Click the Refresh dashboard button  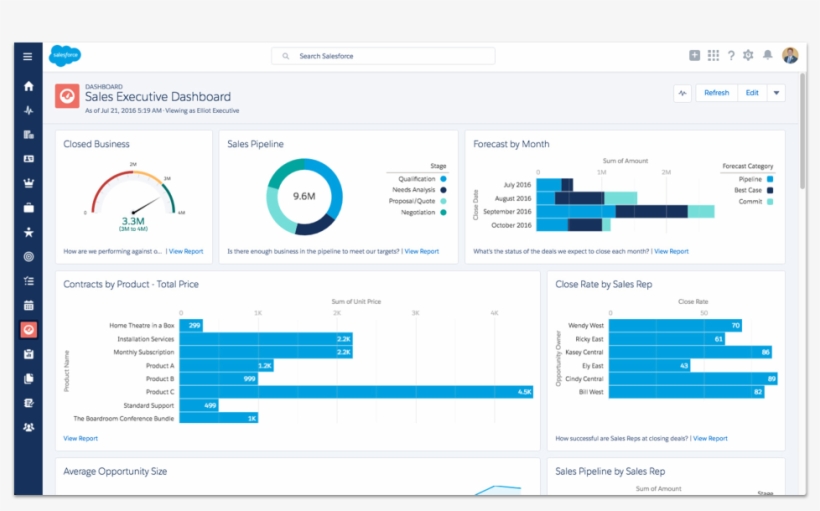716,93
